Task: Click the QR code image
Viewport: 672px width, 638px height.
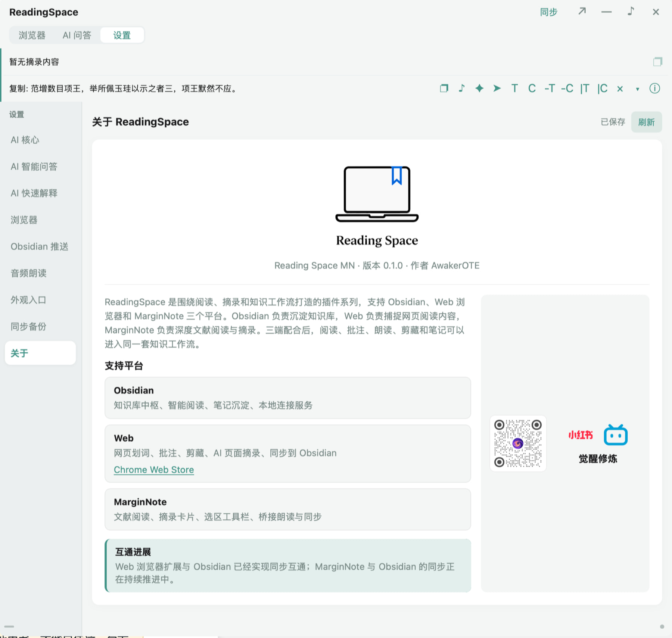Action: [x=518, y=443]
